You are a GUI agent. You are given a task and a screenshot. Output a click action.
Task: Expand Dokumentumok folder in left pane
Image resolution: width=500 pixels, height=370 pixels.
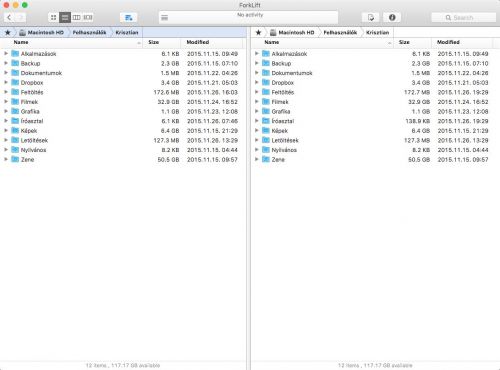pyautogui.click(x=6, y=73)
